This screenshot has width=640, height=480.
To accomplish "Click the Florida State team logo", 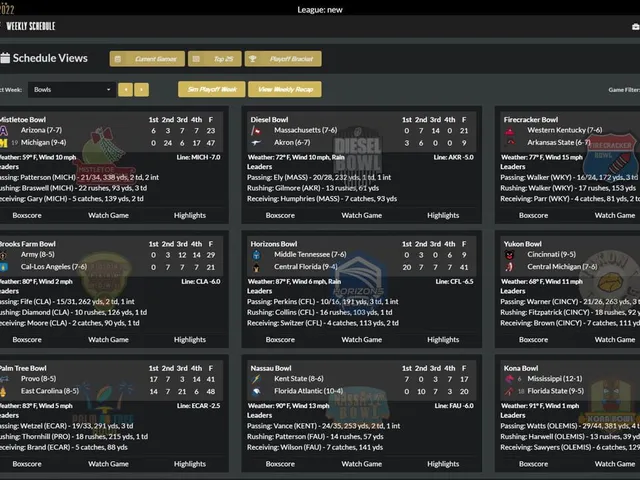I will tap(509, 391).
